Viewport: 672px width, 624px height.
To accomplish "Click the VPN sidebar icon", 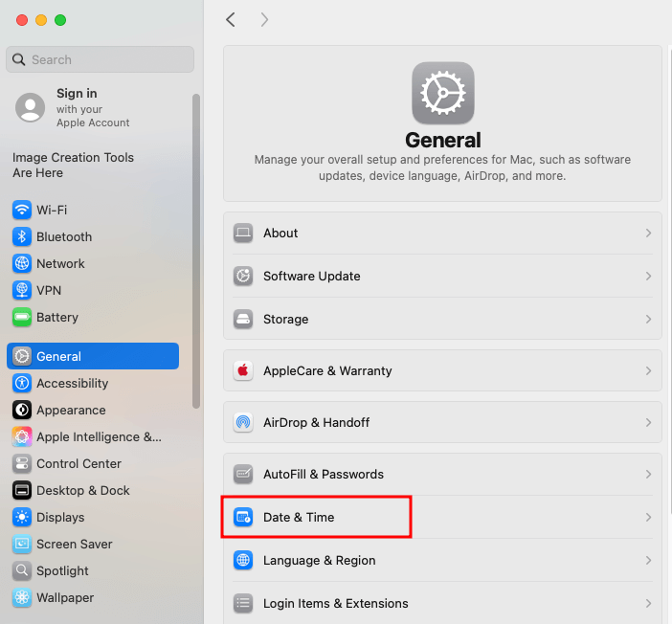I will [x=22, y=290].
